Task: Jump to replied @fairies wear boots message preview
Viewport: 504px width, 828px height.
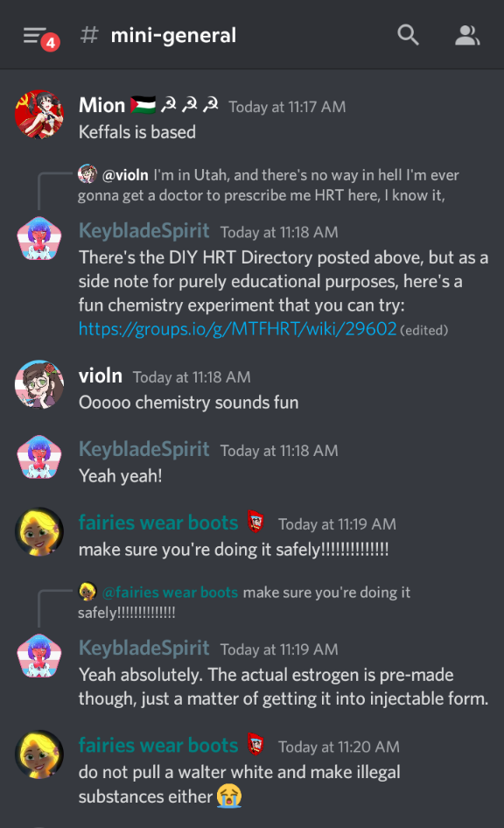Action: pos(244,602)
